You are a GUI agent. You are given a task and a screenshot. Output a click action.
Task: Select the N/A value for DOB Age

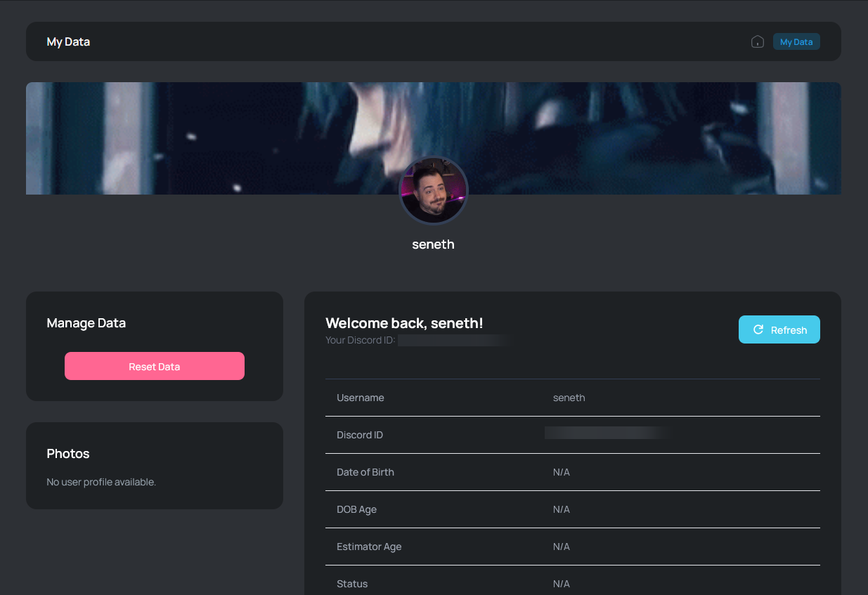pyautogui.click(x=561, y=509)
